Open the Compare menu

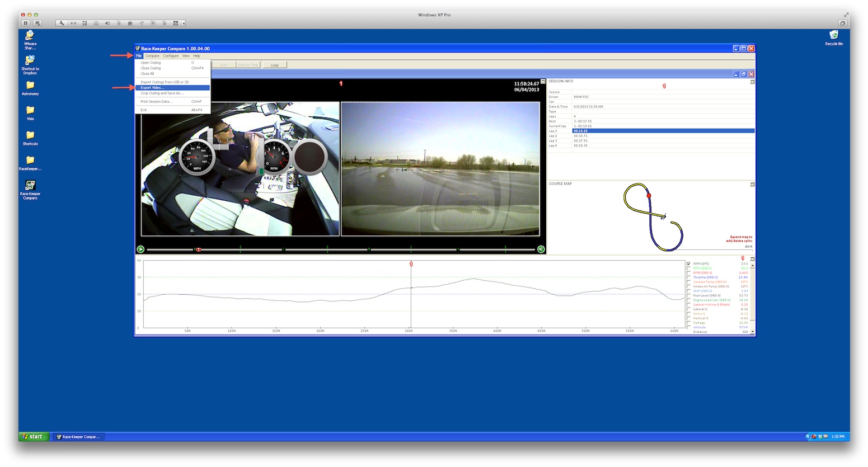coord(152,56)
